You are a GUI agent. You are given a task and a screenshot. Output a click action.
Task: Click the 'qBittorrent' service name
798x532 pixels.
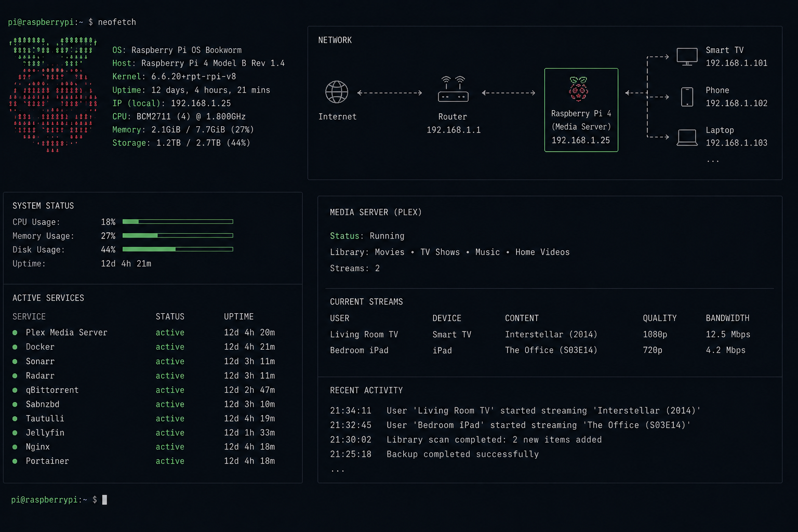(x=52, y=390)
